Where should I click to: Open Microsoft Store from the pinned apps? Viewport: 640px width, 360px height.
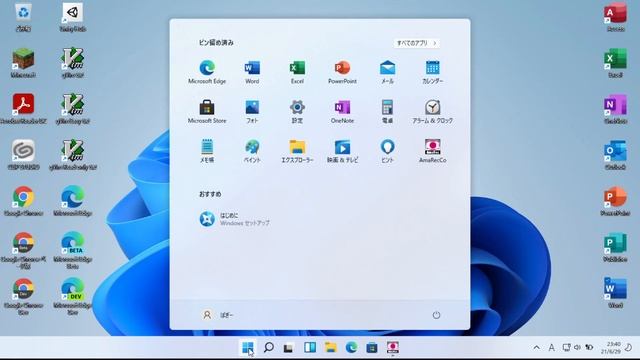point(207,111)
